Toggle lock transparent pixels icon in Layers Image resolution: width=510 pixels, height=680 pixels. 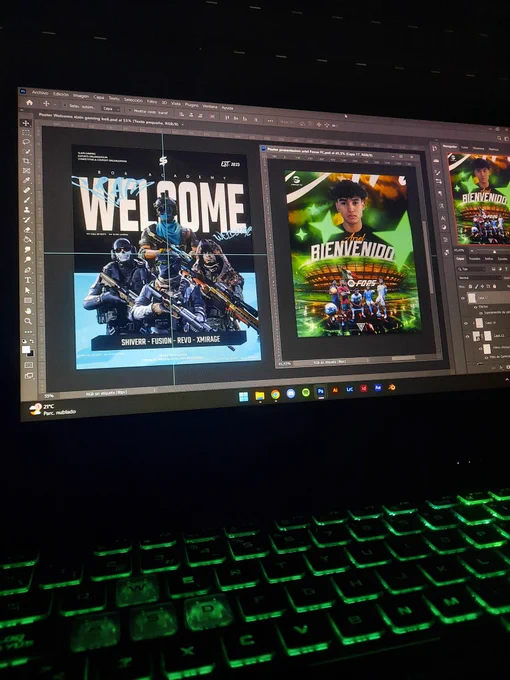[x=471, y=286]
